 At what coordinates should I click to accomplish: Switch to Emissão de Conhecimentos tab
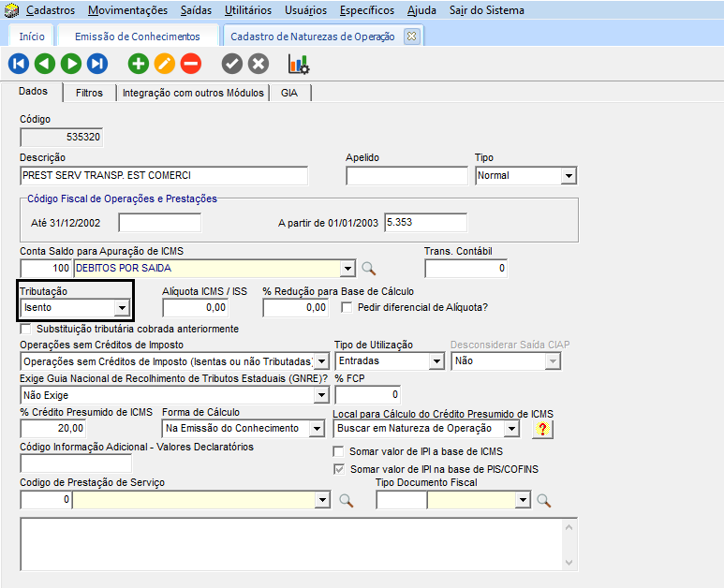138,37
